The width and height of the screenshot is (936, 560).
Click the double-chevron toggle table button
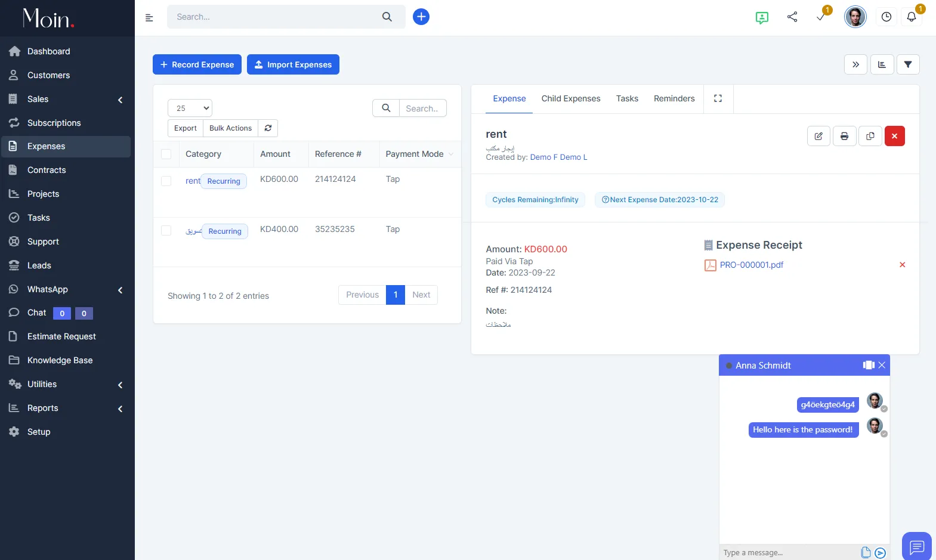click(x=855, y=64)
